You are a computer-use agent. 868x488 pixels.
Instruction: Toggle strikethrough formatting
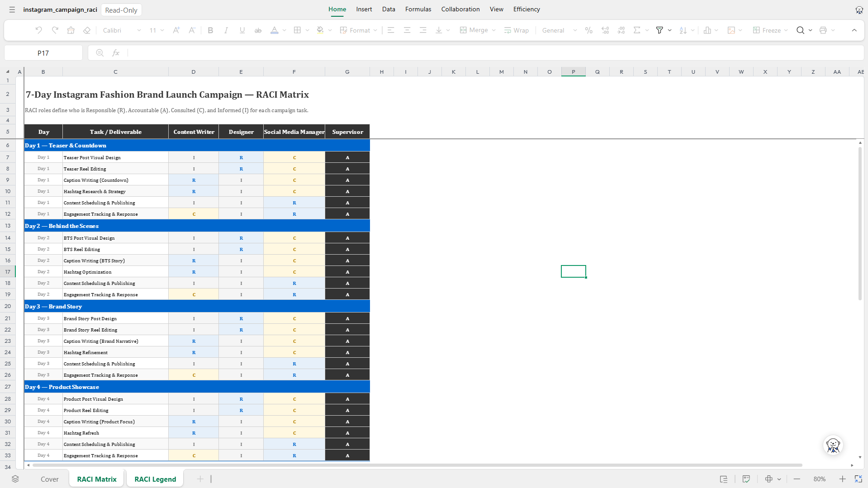pyautogui.click(x=258, y=30)
